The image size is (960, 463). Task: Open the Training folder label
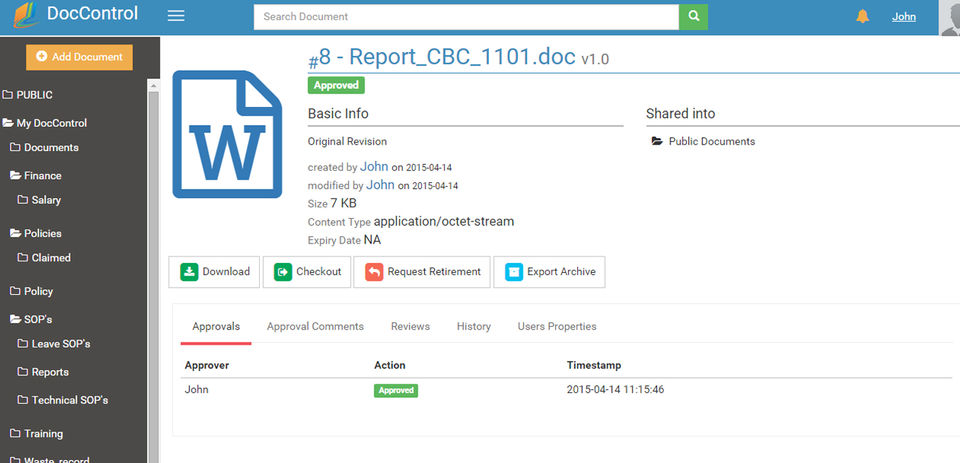tap(43, 434)
